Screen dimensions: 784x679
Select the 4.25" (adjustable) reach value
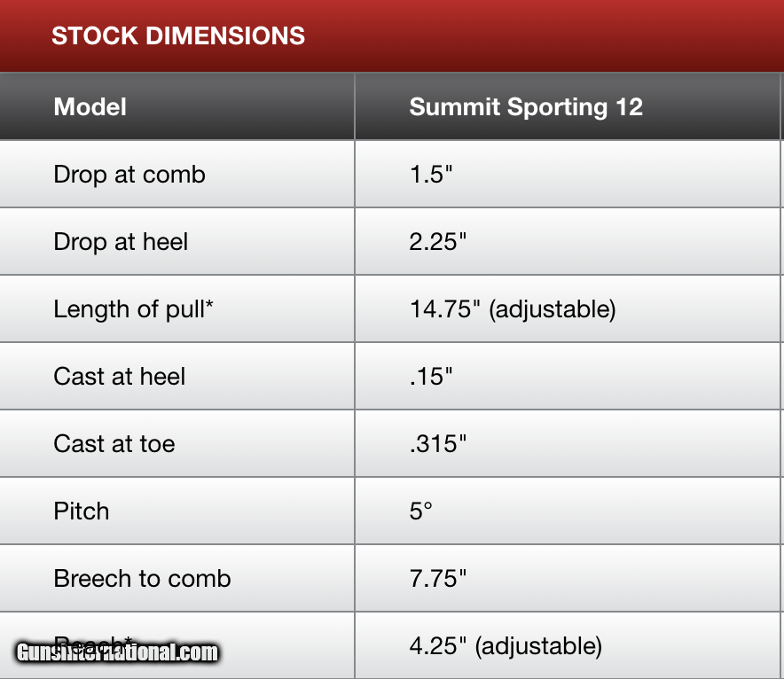point(506,646)
